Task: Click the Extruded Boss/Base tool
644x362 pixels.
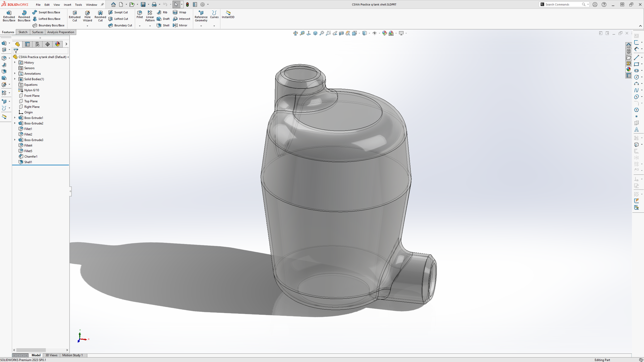Action: point(9,16)
